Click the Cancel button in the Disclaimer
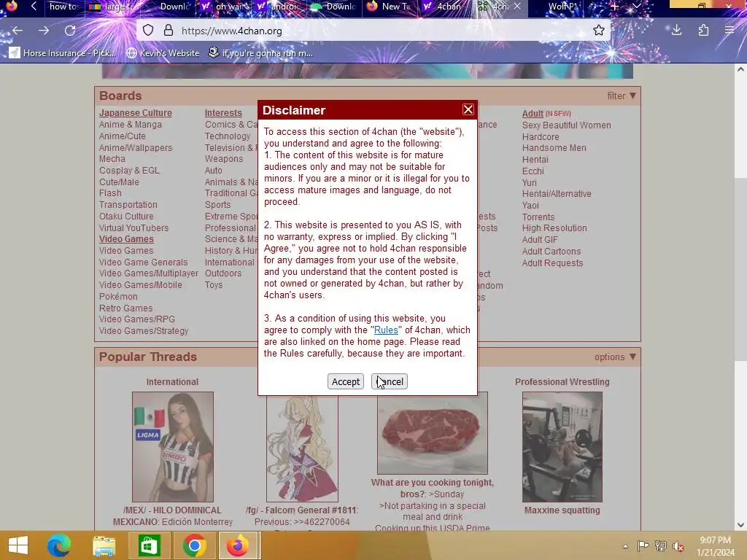The image size is (747, 560). [x=390, y=381]
